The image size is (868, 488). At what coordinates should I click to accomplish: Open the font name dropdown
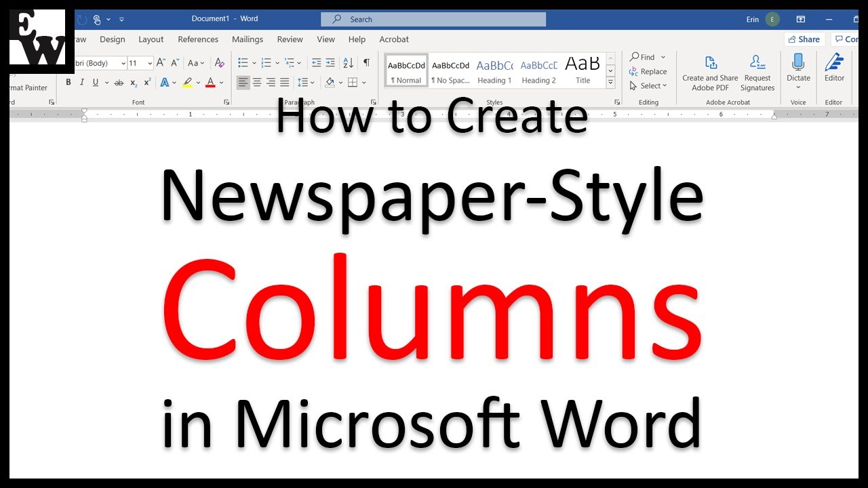(123, 63)
